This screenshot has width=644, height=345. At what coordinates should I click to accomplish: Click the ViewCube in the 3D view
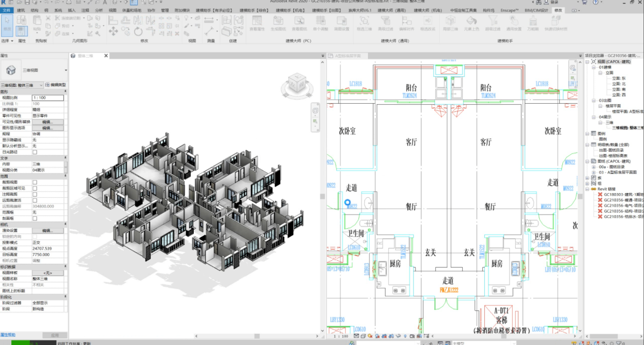297,83
